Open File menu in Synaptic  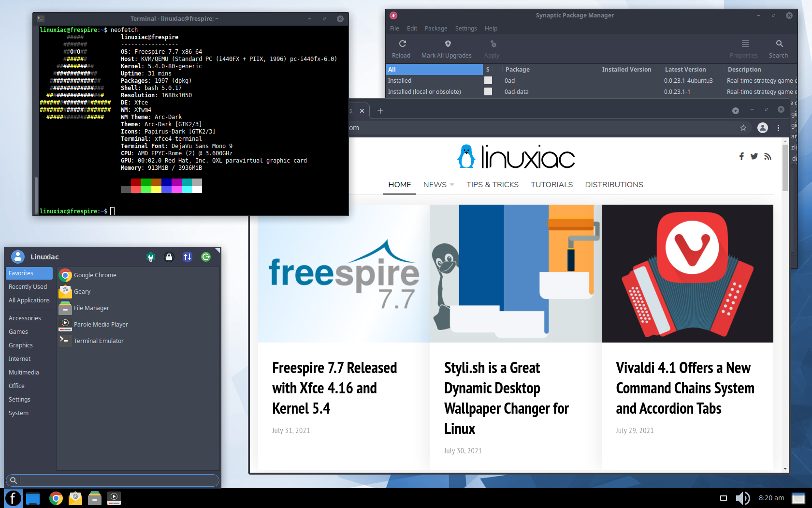pos(394,28)
